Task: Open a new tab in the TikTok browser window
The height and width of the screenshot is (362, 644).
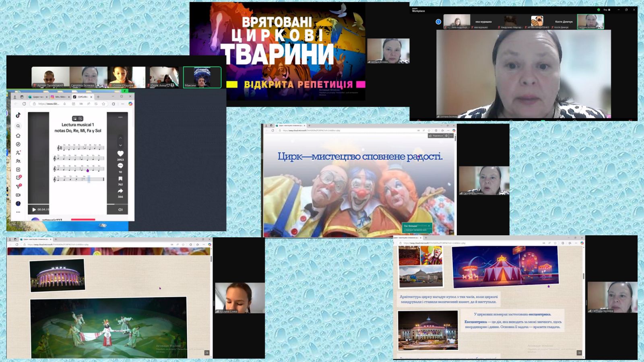Action: coord(98,97)
